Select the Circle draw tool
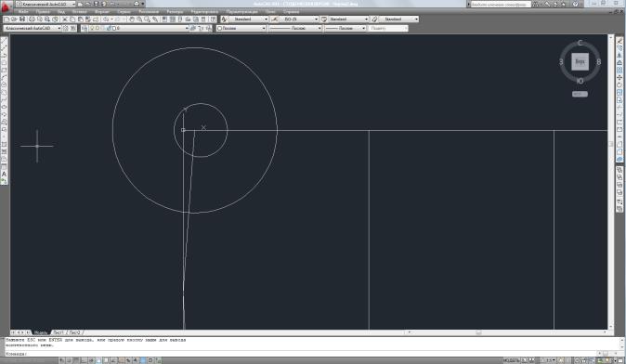The width and height of the screenshot is (626, 364). (4, 84)
